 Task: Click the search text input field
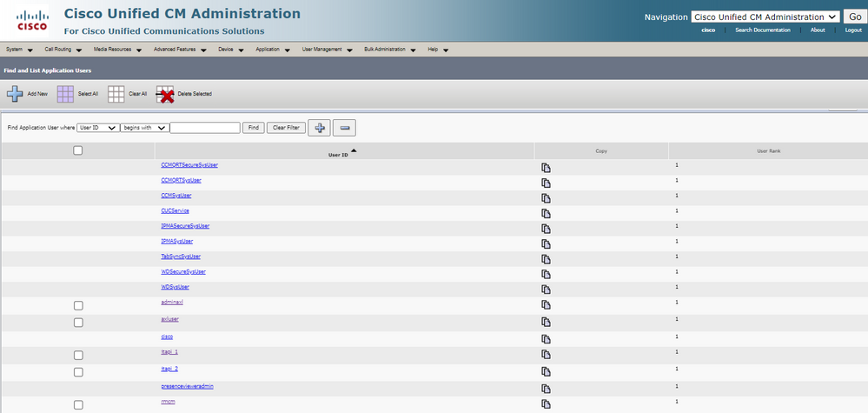tap(205, 128)
